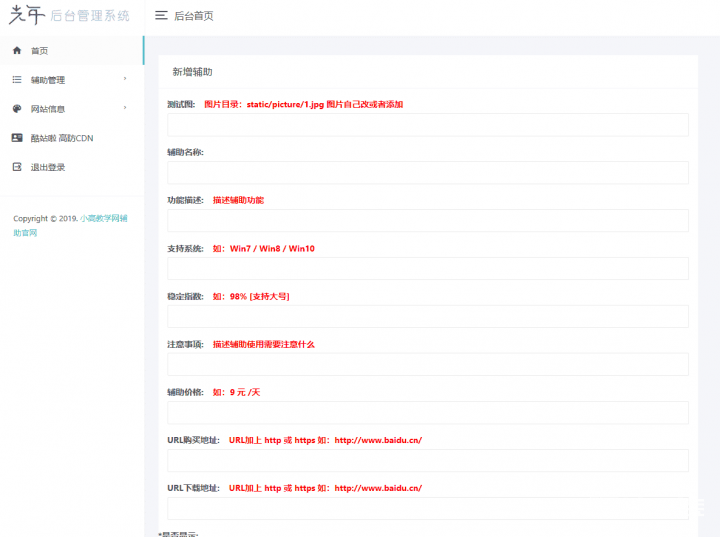Click the 后台首页 header title
Screen dimensions: 720x537
click(x=194, y=16)
